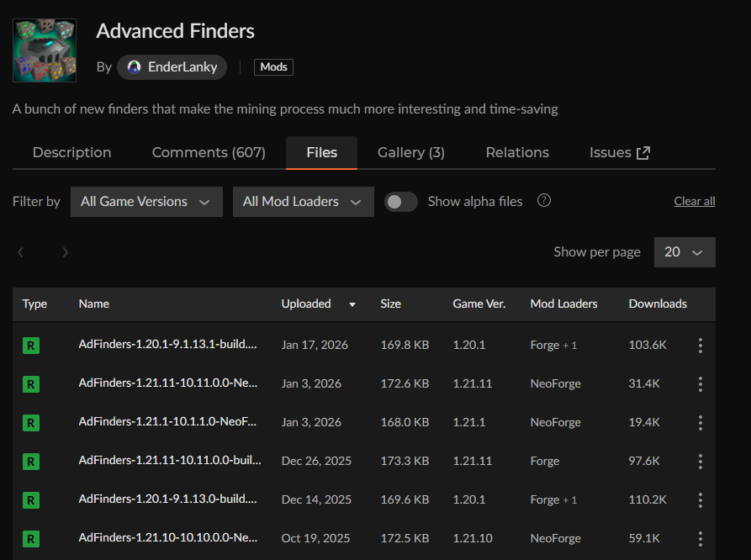Open the three-dot menu for the Dec 26, 2025 file
This screenshot has height=560, width=751.
point(700,462)
